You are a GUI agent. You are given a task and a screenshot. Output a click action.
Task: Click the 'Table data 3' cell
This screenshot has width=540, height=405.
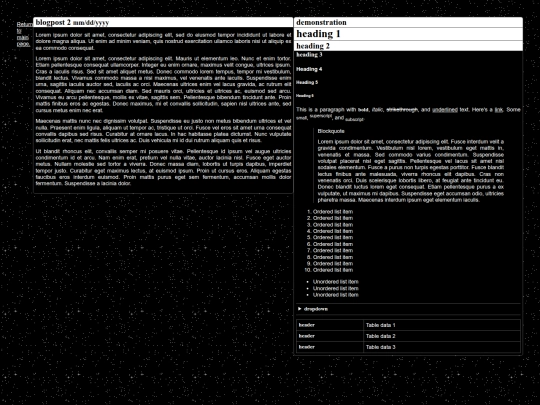[442, 347]
